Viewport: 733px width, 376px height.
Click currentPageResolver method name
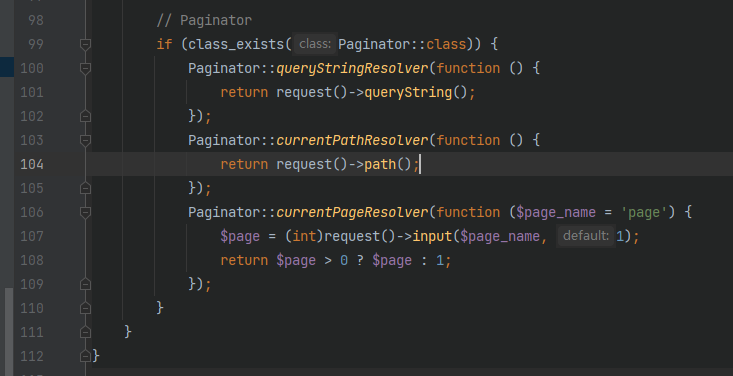pyautogui.click(x=352, y=212)
